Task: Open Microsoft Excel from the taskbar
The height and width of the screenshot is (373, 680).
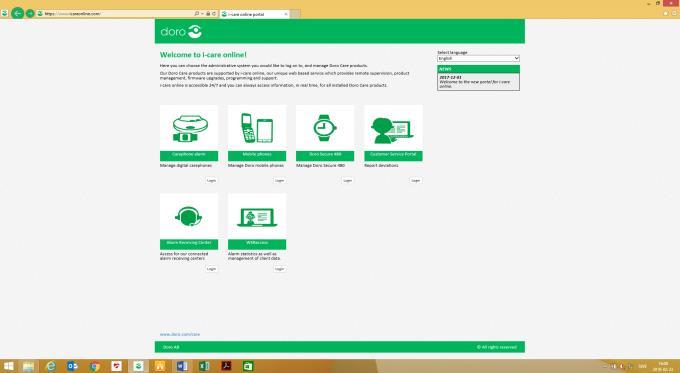Action: pos(204,366)
